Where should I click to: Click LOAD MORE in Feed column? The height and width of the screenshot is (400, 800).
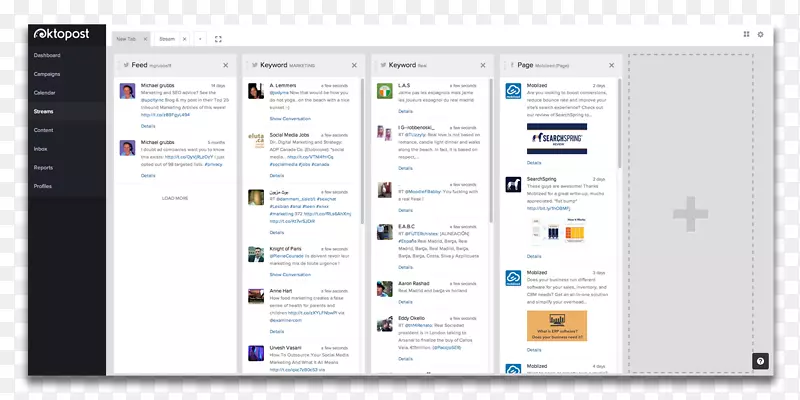point(174,198)
